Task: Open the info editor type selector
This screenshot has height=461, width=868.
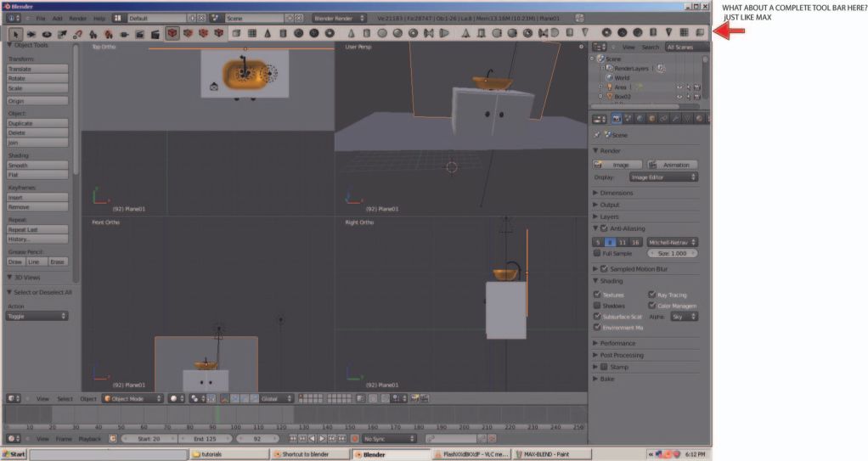Action: [x=14, y=19]
